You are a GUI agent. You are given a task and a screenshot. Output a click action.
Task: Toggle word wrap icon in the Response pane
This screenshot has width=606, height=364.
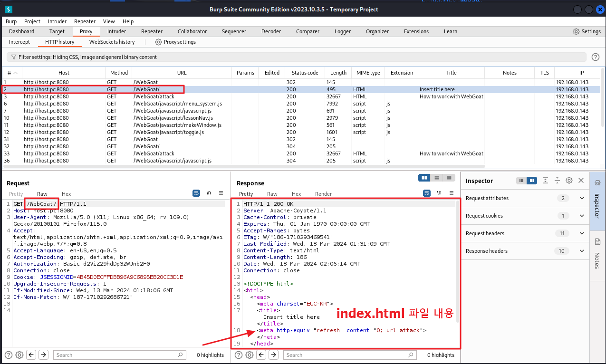[427, 193]
